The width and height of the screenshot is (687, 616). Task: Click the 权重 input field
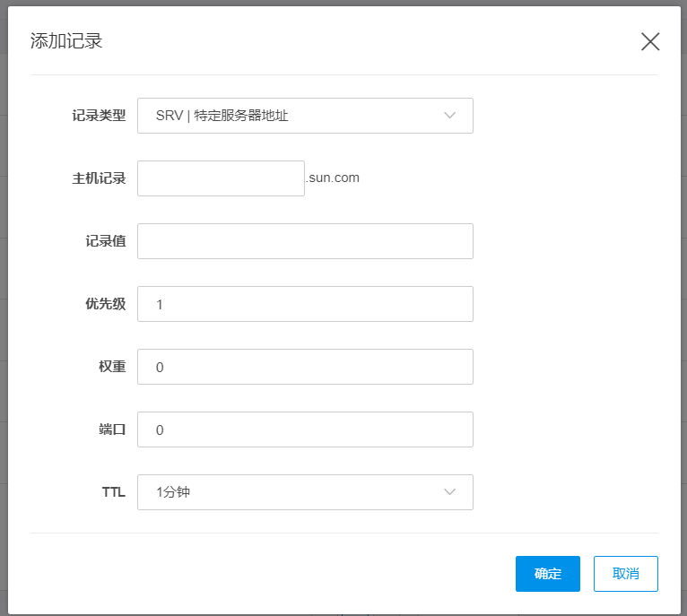[305, 367]
